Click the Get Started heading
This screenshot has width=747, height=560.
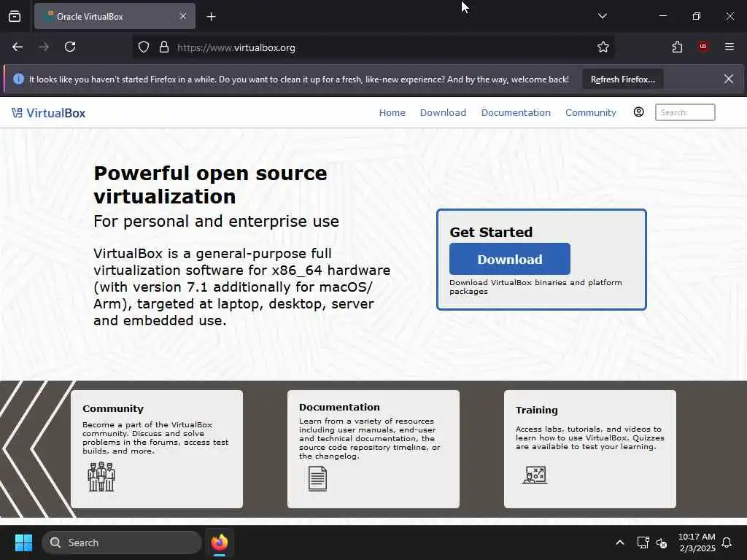coord(491,232)
